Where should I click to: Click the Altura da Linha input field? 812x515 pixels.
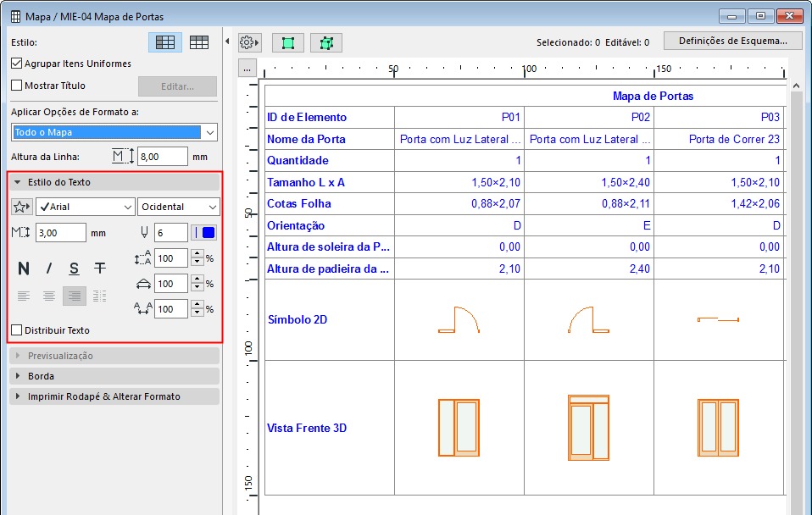161,157
